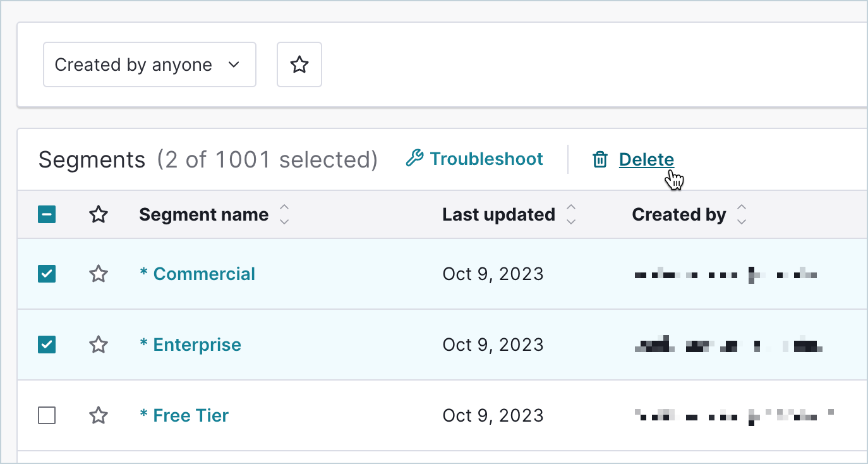868x464 pixels.
Task: Click the Commercial row's Oct 9, 2023 date
Action: (493, 274)
